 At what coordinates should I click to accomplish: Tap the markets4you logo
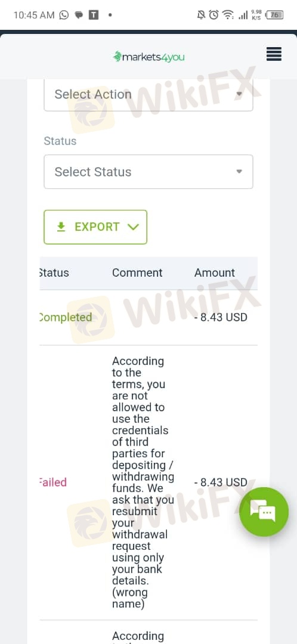[148, 57]
